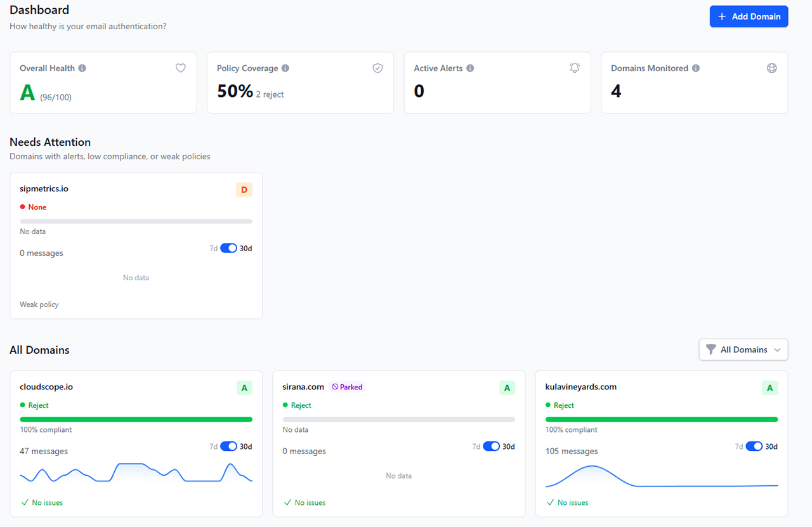Click the funnel filter icon in All Domains dropdown
The width and height of the screenshot is (812, 527).
point(711,349)
